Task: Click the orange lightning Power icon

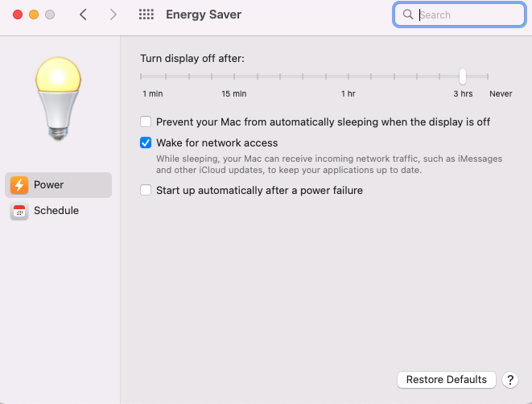Action: pyautogui.click(x=19, y=185)
